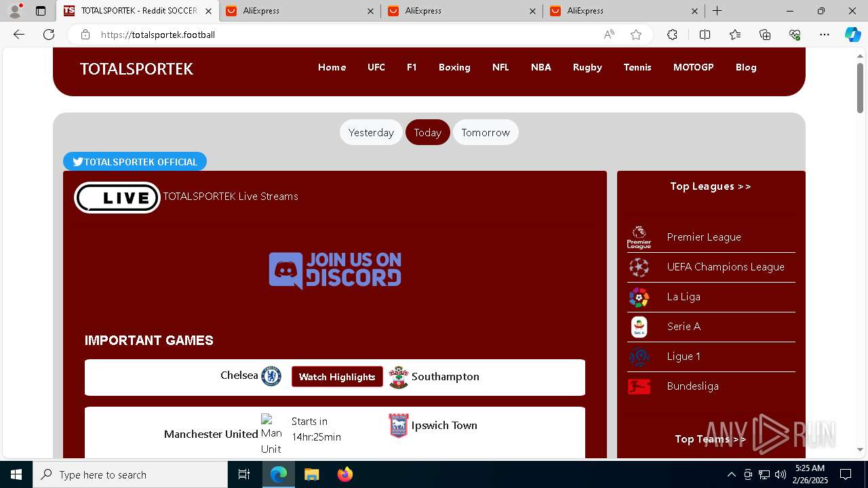The image size is (868, 488).
Task: Expand Top Leagues >> heading
Action: (x=711, y=186)
